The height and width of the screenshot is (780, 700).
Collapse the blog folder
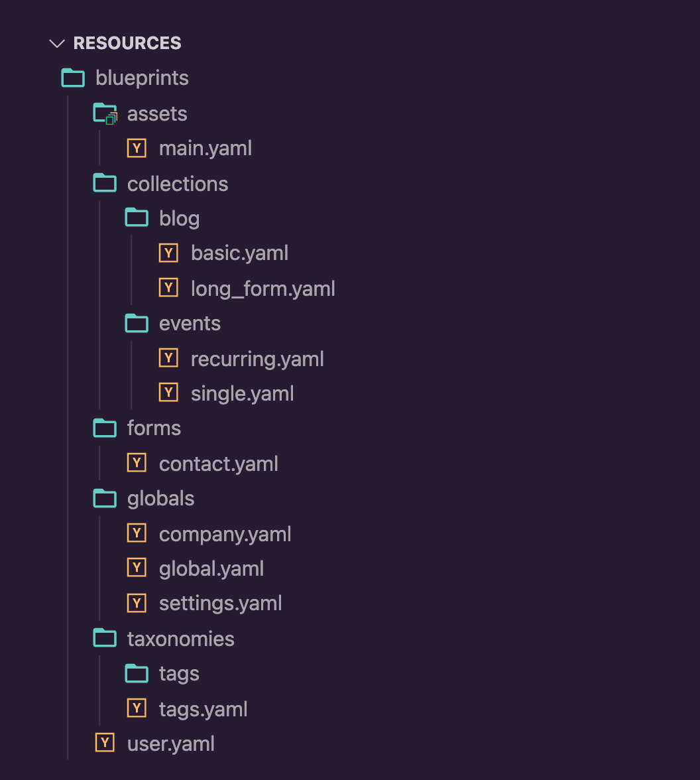(180, 218)
